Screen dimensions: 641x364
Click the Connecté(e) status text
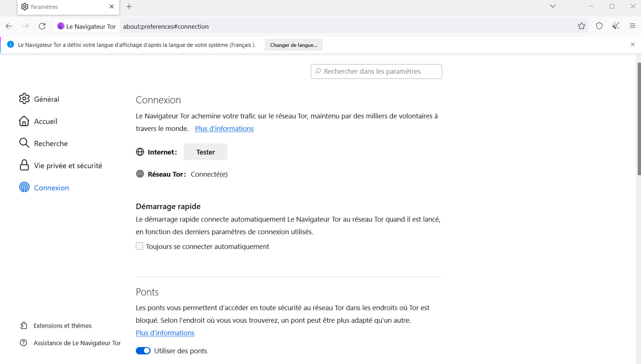(209, 174)
